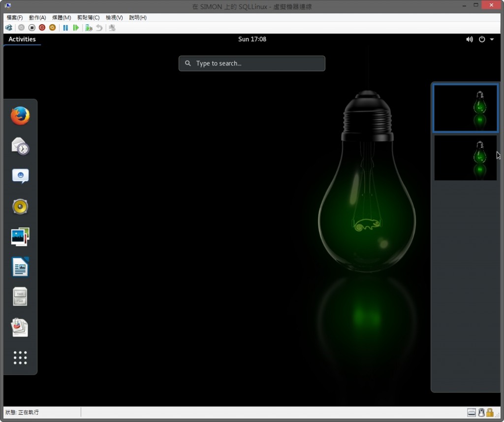Click the green Reset toolbar icon
The width and height of the screenshot is (504, 422).
point(76,28)
